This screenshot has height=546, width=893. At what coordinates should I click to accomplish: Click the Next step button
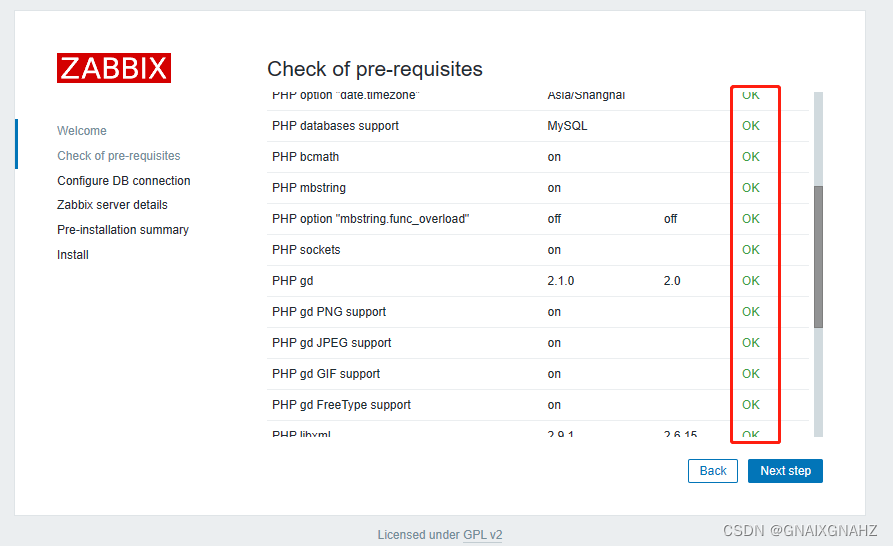(x=785, y=471)
